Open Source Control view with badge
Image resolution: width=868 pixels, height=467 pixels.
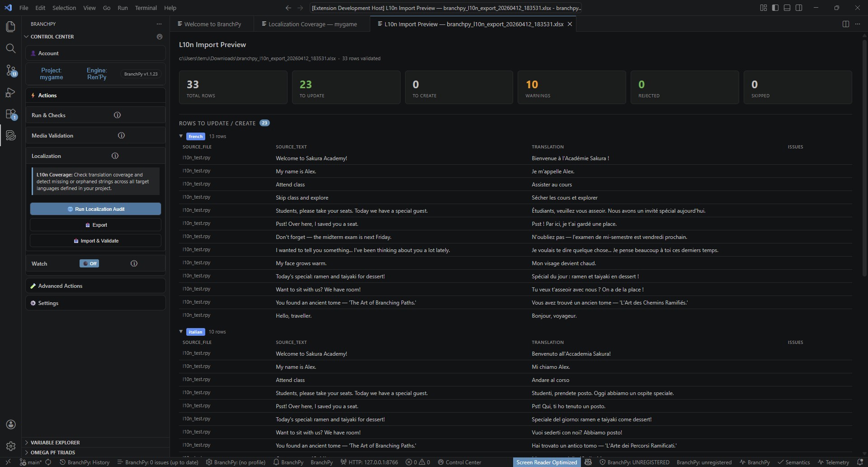10,70
